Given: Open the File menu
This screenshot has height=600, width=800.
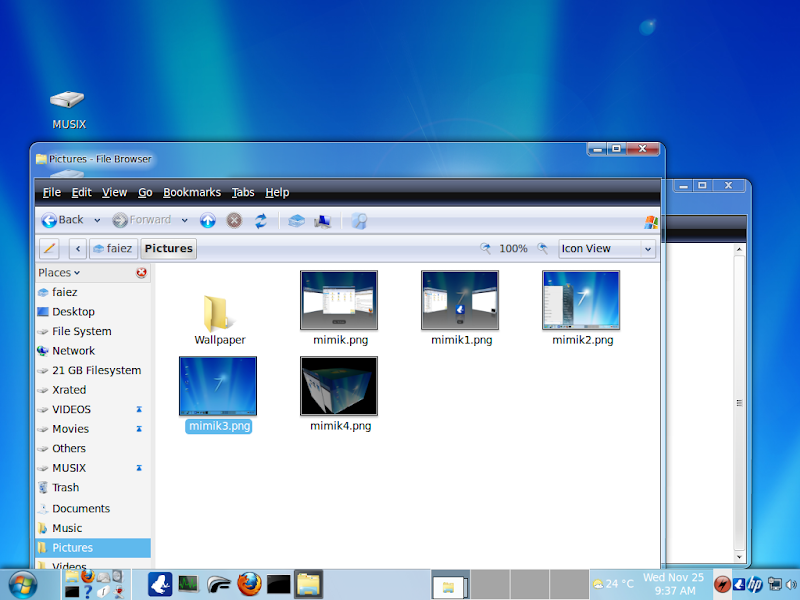Looking at the screenshot, I should pyautogui.click(x=52, y=192).
